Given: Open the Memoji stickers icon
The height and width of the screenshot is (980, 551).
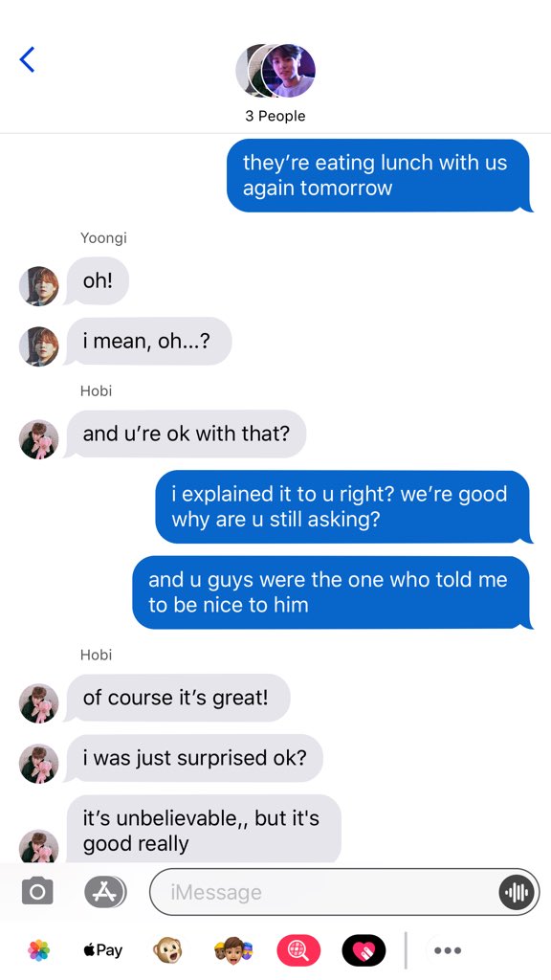Looking at the screenshot, I should [233, 950].
